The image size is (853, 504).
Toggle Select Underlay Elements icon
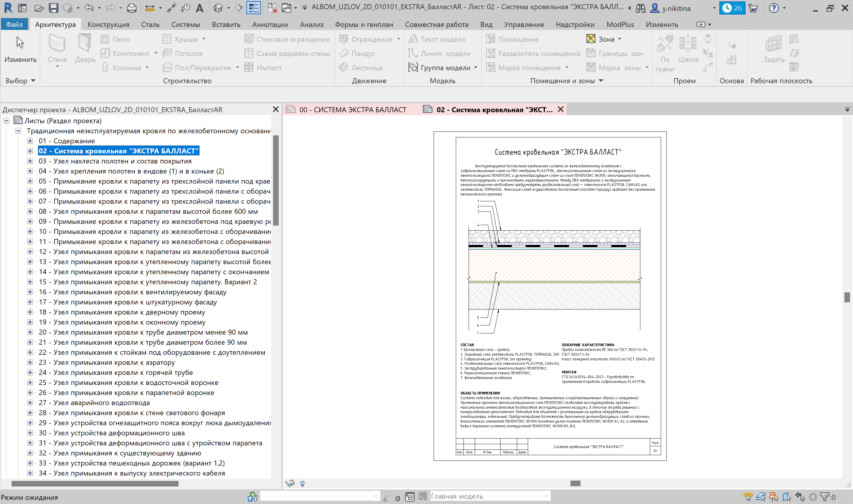[761, 497]
